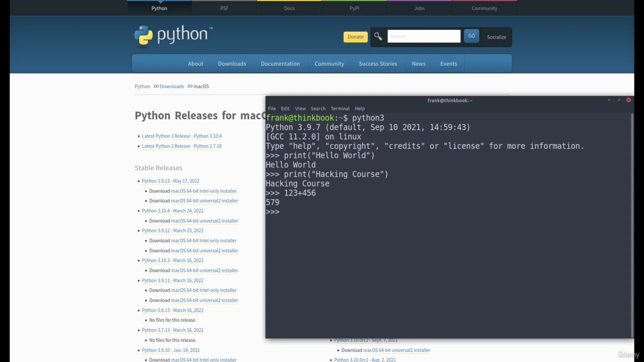644x362 pixels.
Task: Click the terminal vertical scrollbar
Action: point(632,225)
